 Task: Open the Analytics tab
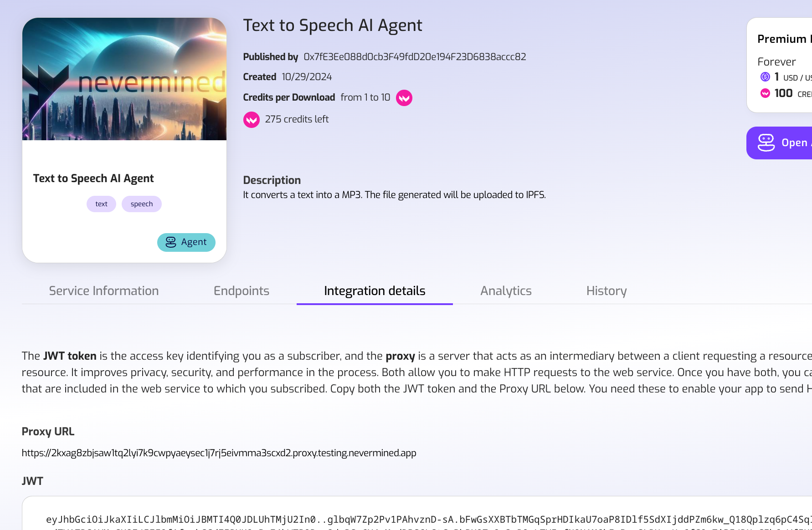coord(506,291)
